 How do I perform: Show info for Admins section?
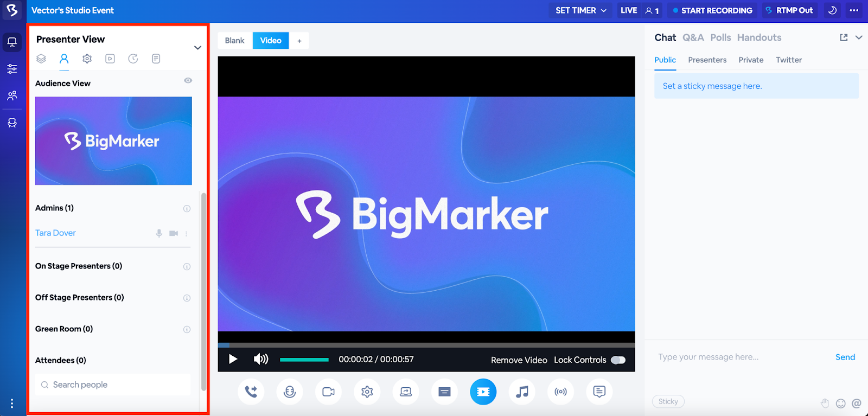[187, 209]
